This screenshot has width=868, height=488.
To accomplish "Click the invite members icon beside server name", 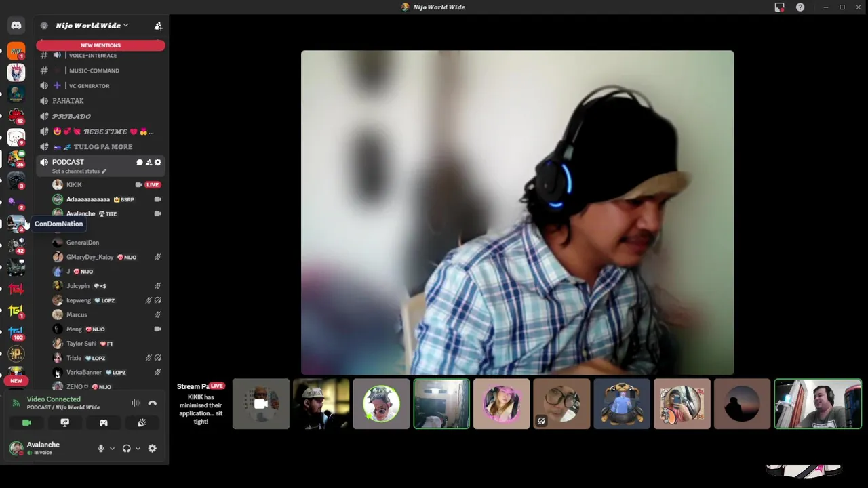I will (x=158, y=26).
